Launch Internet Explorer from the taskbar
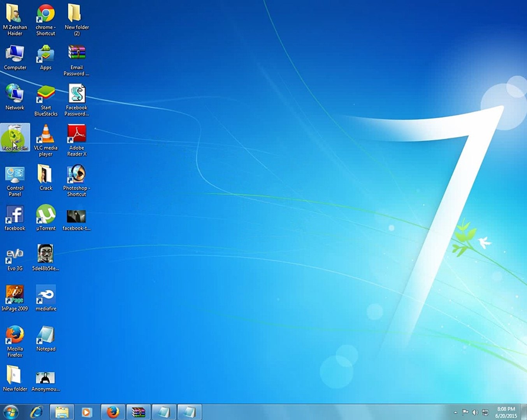This screenshot has height=420, width=527. (x=37, y=412)
